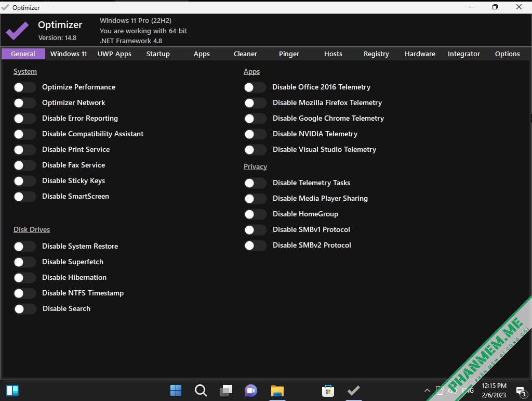Click the Disk Drives section heading
Image resolution: width=532 pixels, height=401 pixels.
[x=32, y=229]
